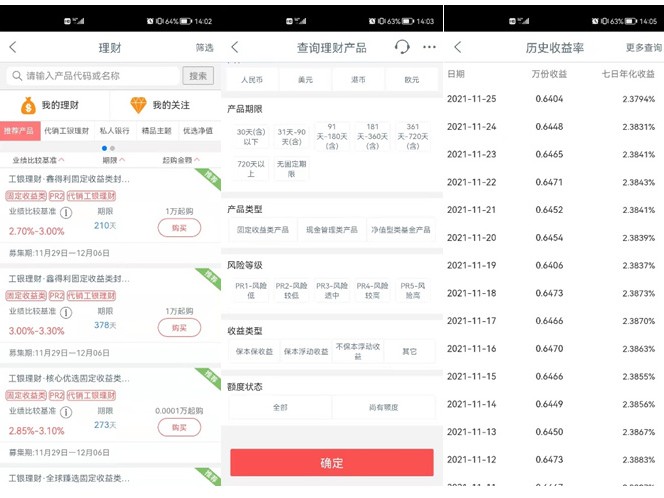Viewport: 664px width, 498px height.
Task: Select 人民币 currency filter
Action: (252, 80)
